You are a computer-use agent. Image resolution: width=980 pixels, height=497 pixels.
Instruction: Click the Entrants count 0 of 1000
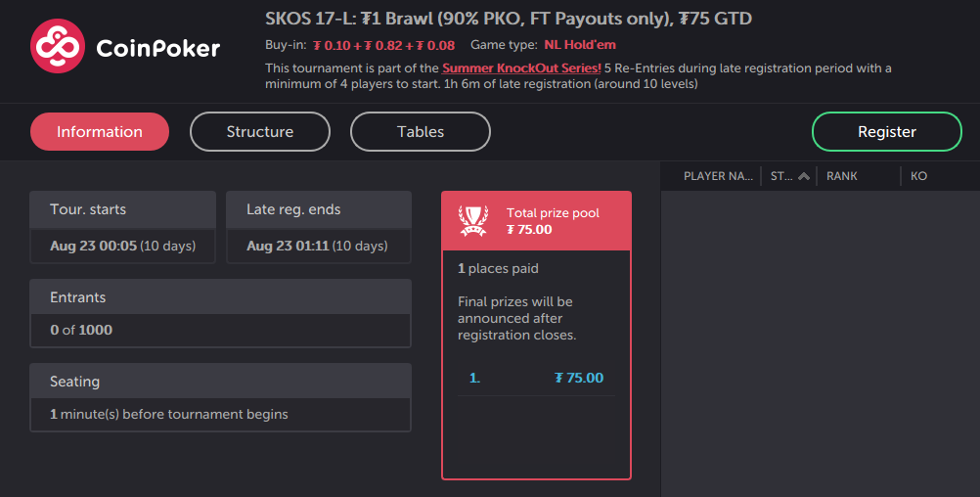point(81,330)
